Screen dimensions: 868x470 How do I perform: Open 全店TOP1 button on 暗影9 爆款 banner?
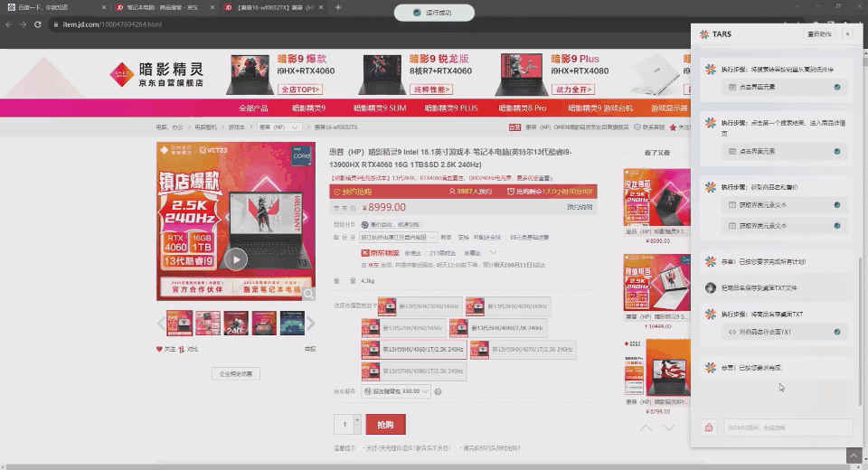[x=300, y=89]
